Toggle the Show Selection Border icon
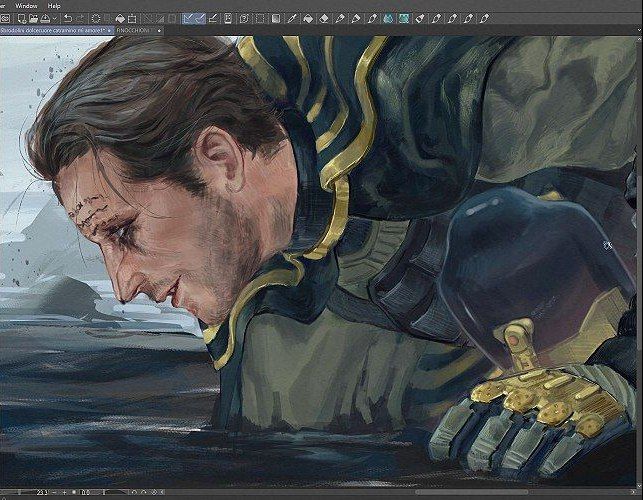Image resolution: width=643 pixels, height=500 pixels. point(172,18)
